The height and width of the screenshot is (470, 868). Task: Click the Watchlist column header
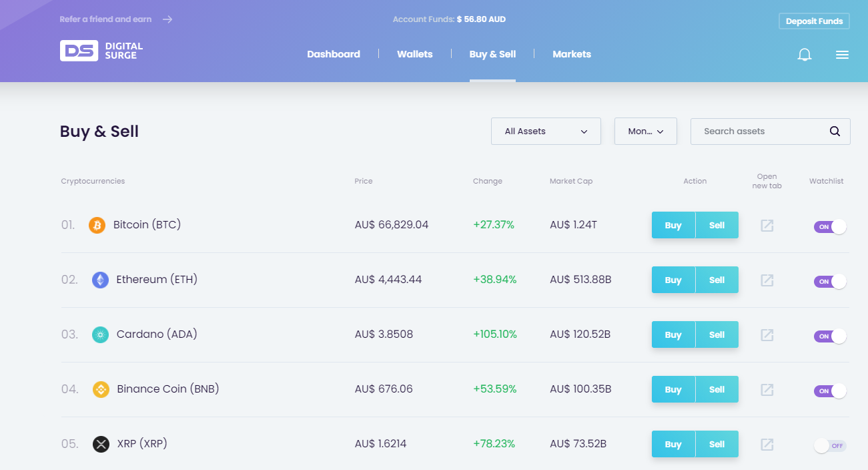pyautogui.click(x=827, y=181)
